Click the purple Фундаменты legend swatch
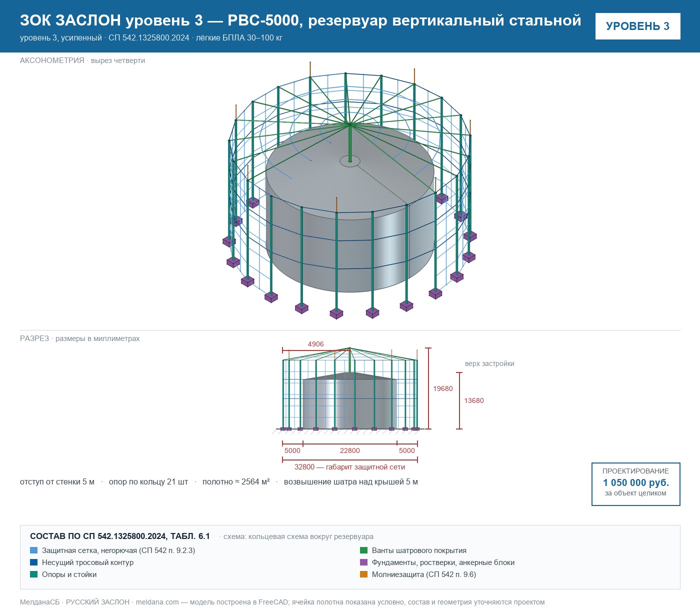Image resolution: width=700 pixels, height=615 pixels. point(364,562)
